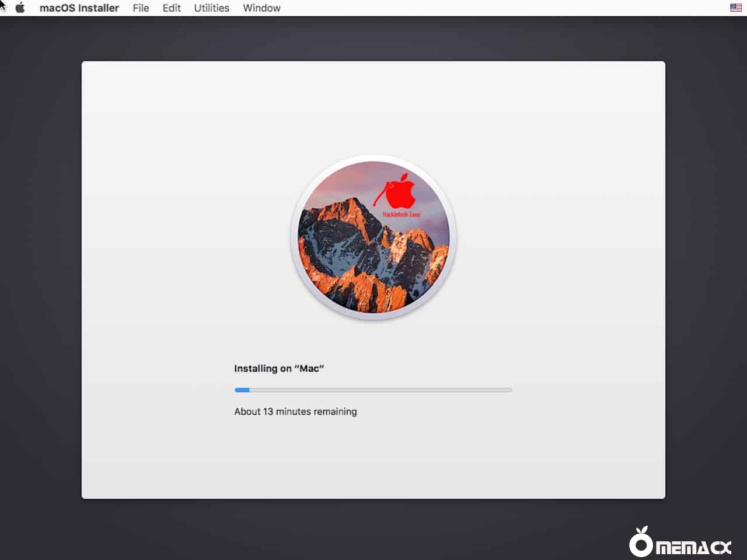Click the red Hackintosh apple logo
The image size is (747, 560).
pyautogui.click(x=400, y=192)
